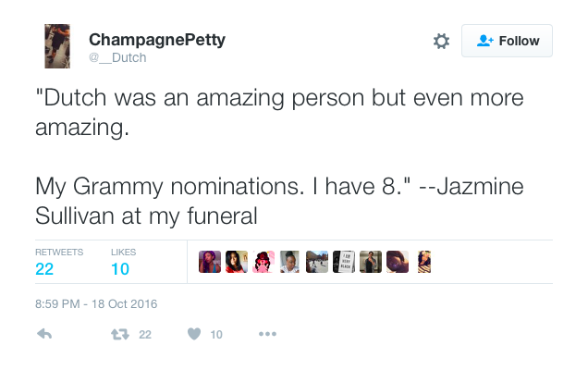The width and height of the screenshot is (588, 370).
Task: Click the street scene photo avatar
Action: click(316, 262)
